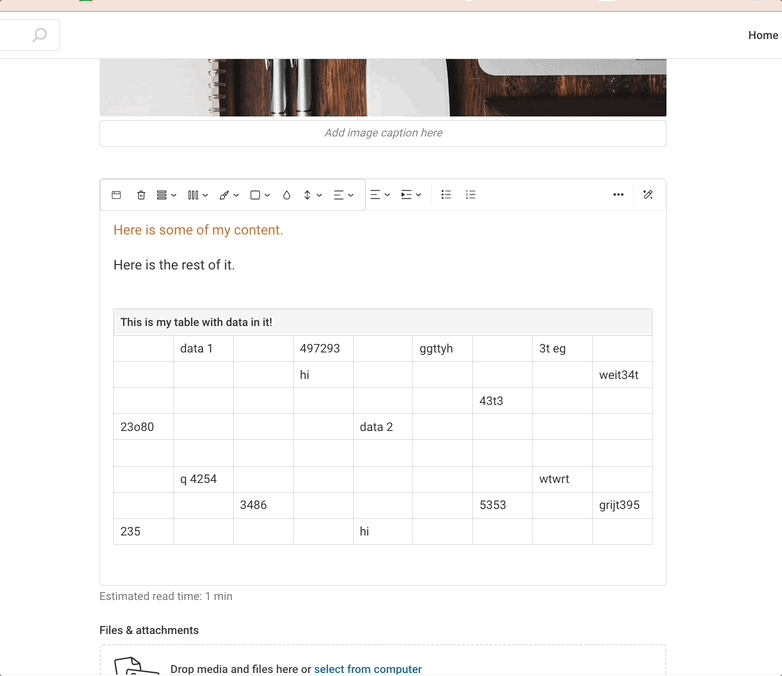The height and width of the screenshot is (676, 782).
Task: Click 'Here is some of my content.' text
Action: 198,230
